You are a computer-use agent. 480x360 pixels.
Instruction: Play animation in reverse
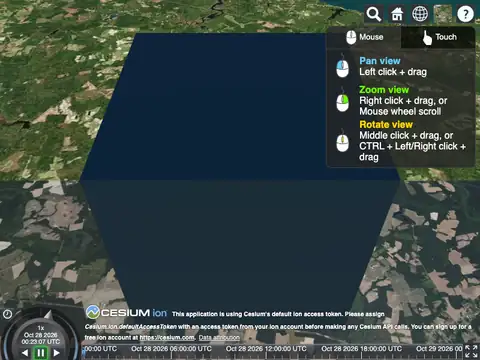[25, 352]
